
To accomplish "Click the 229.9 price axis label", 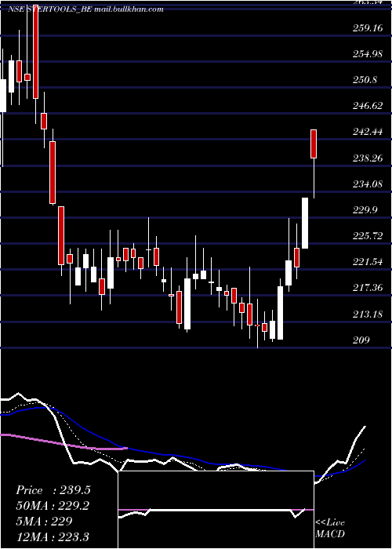I will click(x=365, y=210).
